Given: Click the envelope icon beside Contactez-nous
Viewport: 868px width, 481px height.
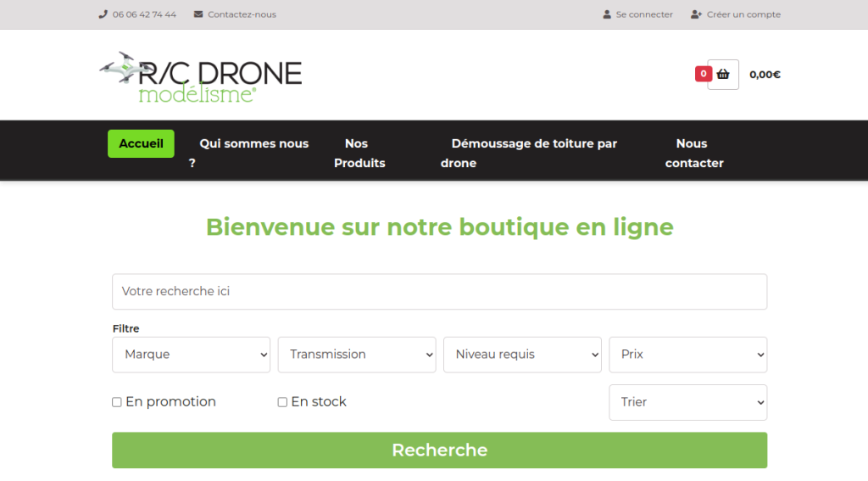Looking at the screenshot, I should [x=198, y=14].
